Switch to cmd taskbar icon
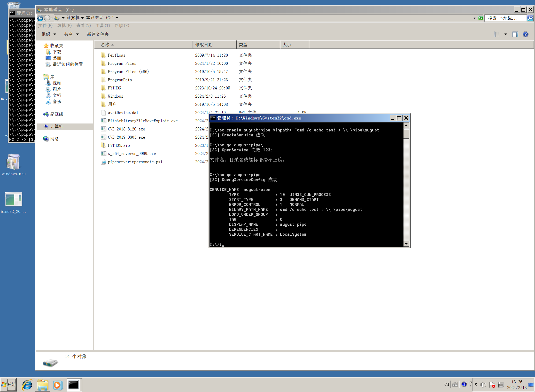This screenshot has height=392, width=535. point(74,385)
